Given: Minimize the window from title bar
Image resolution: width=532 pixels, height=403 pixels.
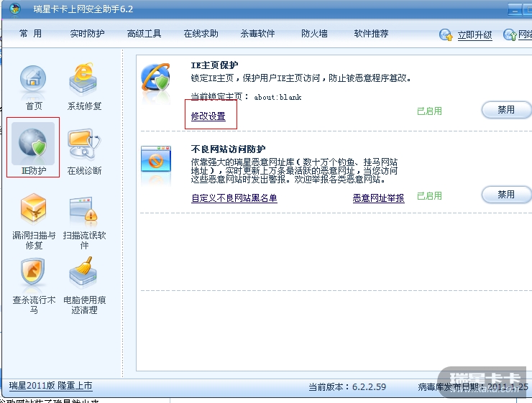Looking at the screenshot, I should pos(515,9).
